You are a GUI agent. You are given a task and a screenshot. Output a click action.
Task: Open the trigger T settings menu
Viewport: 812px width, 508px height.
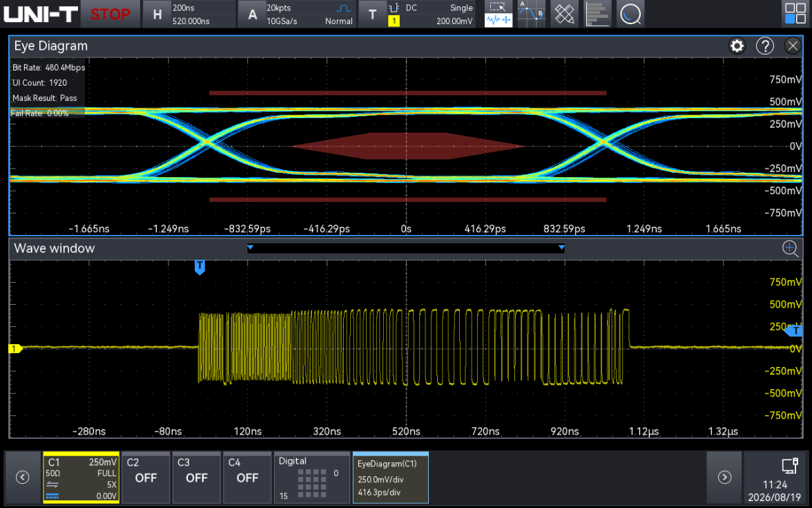pos(371,15)
